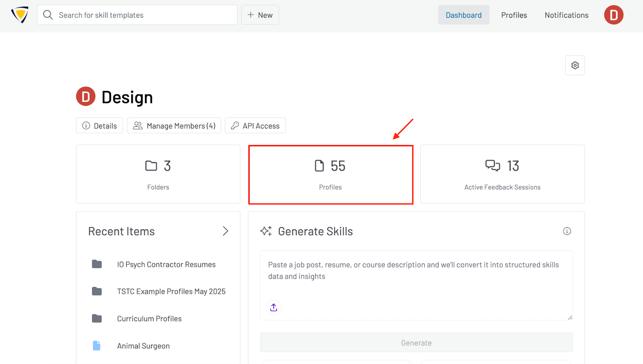The height and width of the screenshot is (364, 643).
Task: Click the New button
Action: click(x=260, y=15)
